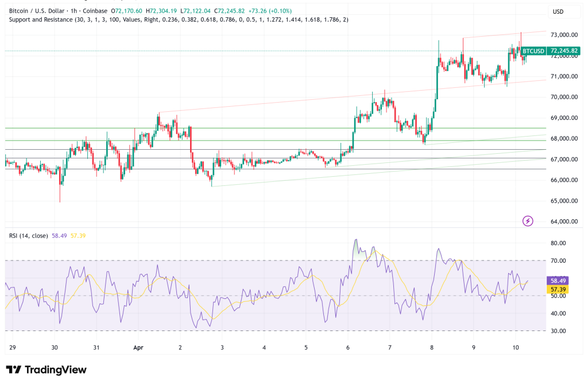This screenshot has width=588, height=385.
Task: Click the purple lightning quick-trade icon
Action: (x=528, y=220)
